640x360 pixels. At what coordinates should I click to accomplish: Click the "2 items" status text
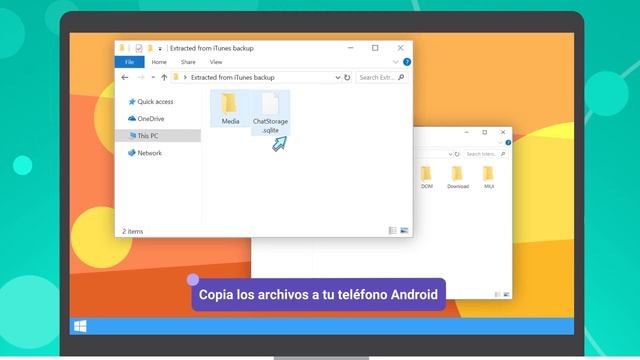point(133,231)
